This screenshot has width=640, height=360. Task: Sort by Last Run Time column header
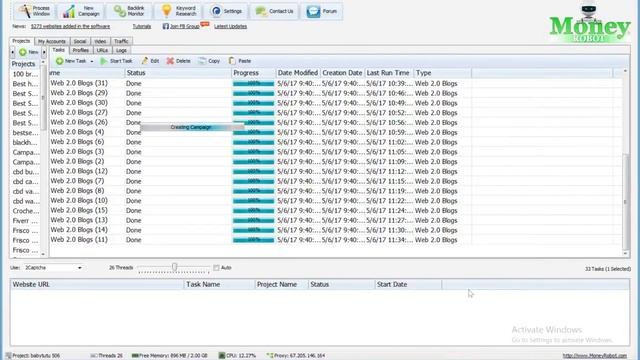click(389, 73)
